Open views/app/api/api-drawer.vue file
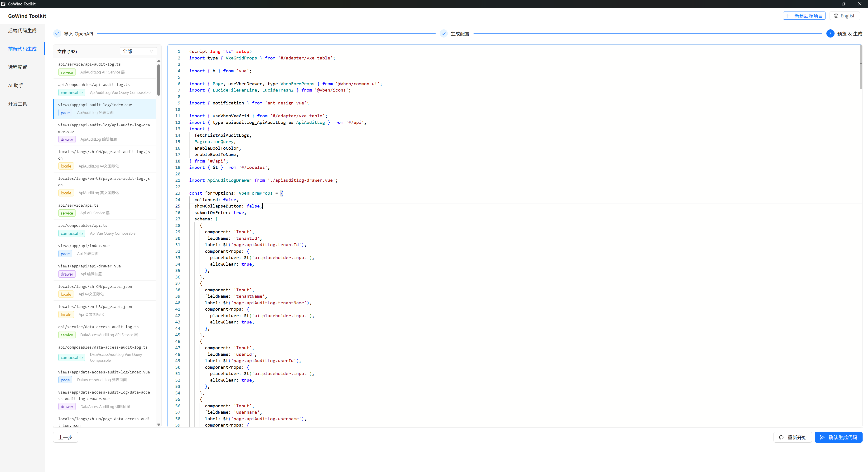Screen dimensions: 868x472 105,270
